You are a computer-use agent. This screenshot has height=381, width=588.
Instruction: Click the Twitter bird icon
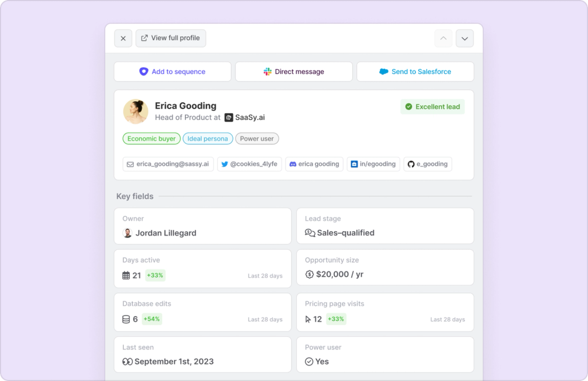pyautogui.click(x=225, y=164)
